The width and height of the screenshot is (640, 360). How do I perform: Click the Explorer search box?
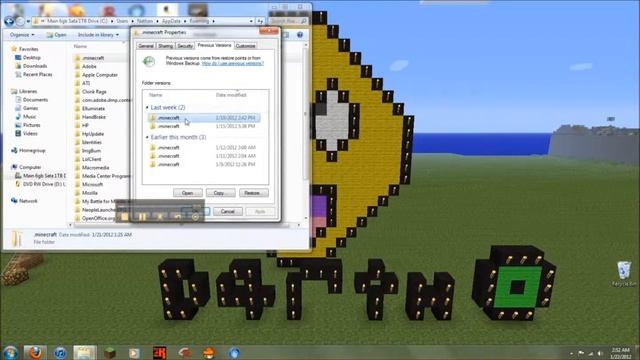pyautogui.click(x=288, y=21)
